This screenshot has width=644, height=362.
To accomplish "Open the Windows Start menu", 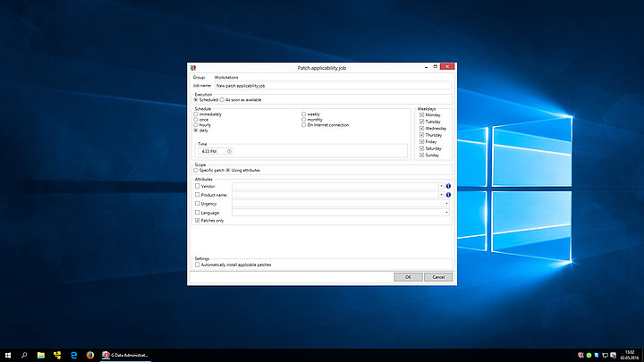I will click(x=7, y=355).
